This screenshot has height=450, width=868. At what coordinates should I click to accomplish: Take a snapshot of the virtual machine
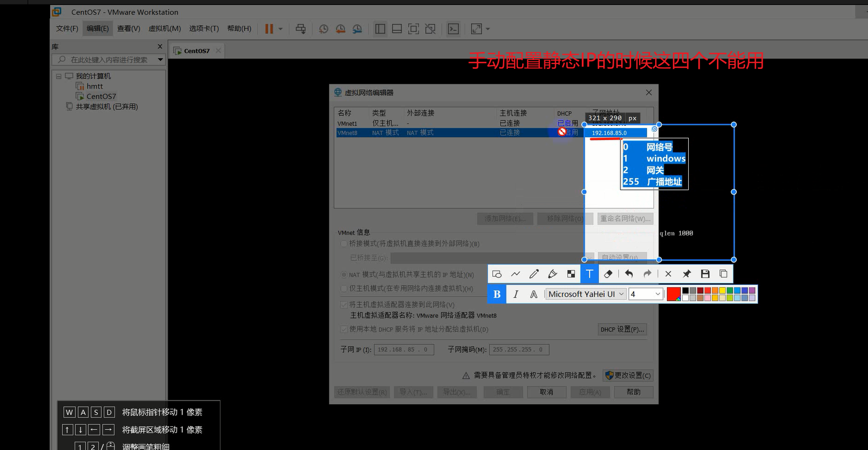(x=324, y=29)
